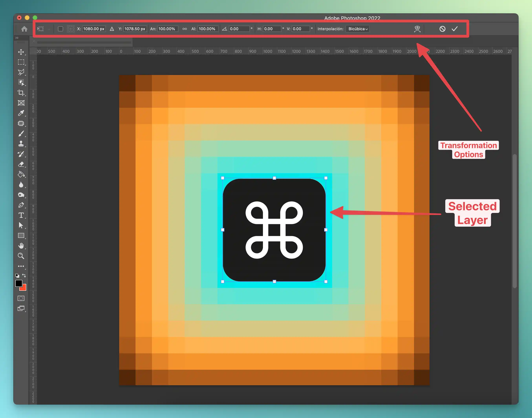Click the left-middle transform handle

click(x=223, y=230)
